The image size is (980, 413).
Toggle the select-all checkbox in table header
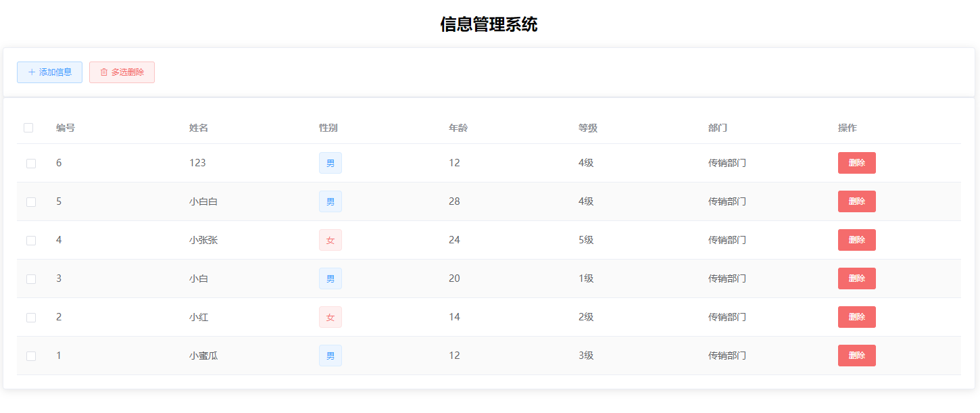point(28,127)
